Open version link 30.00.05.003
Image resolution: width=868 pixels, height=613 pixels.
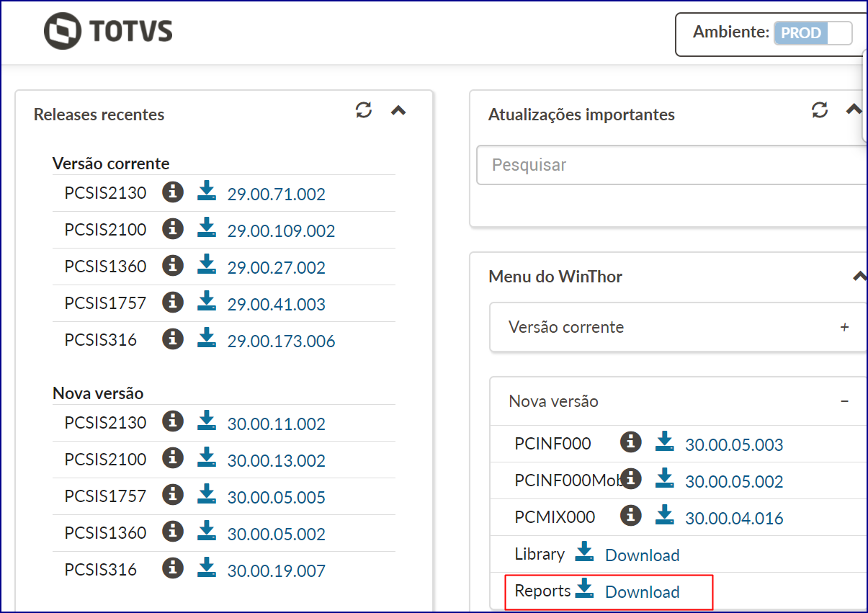tap(734, 445)
